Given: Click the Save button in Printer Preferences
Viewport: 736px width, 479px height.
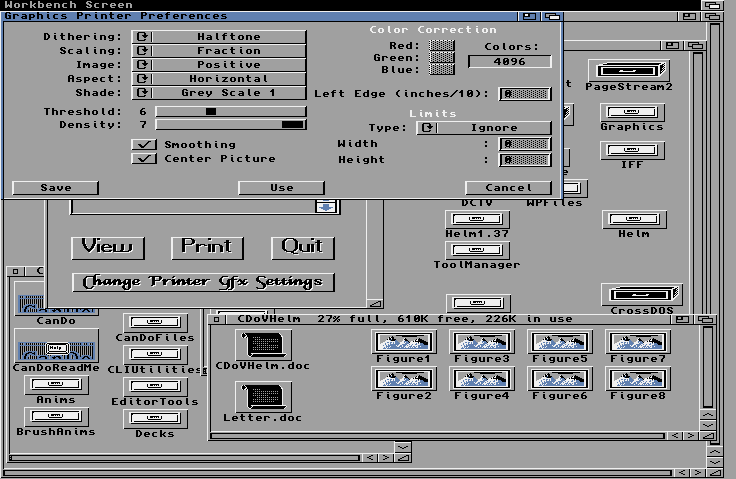Looking at the screenshot, I should coord(55,188).
